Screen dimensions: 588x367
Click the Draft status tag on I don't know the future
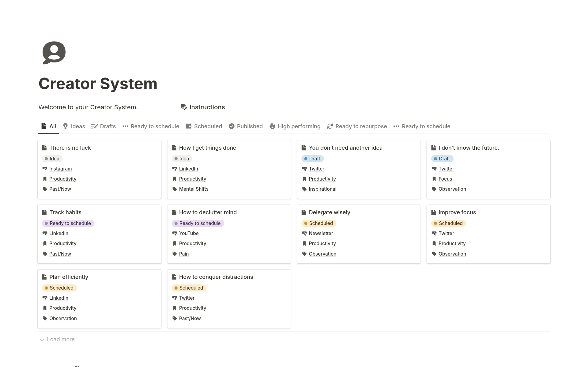[442, 159]
